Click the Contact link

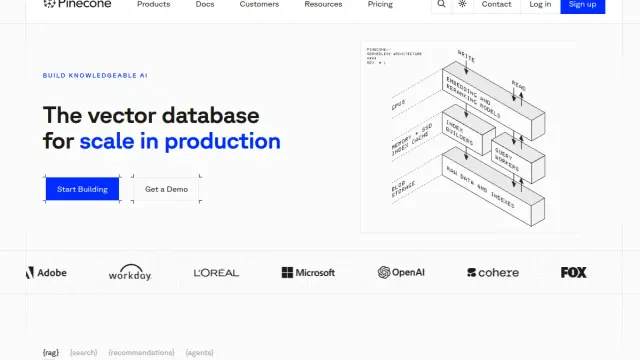click(x=496, y=4)
